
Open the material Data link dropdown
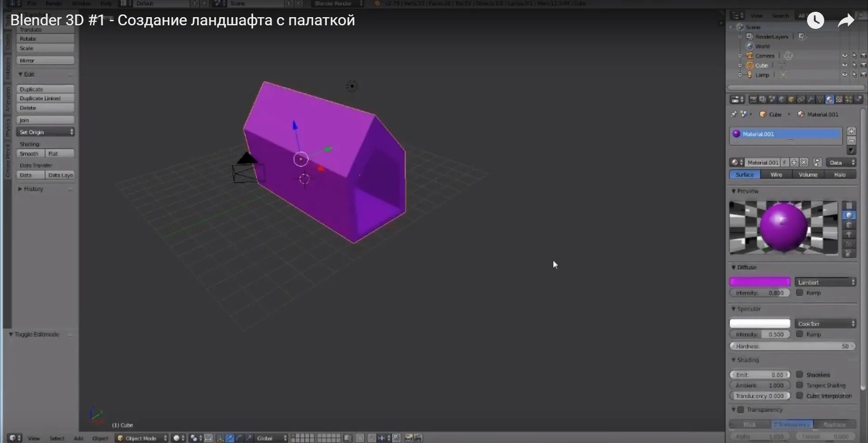841,163
